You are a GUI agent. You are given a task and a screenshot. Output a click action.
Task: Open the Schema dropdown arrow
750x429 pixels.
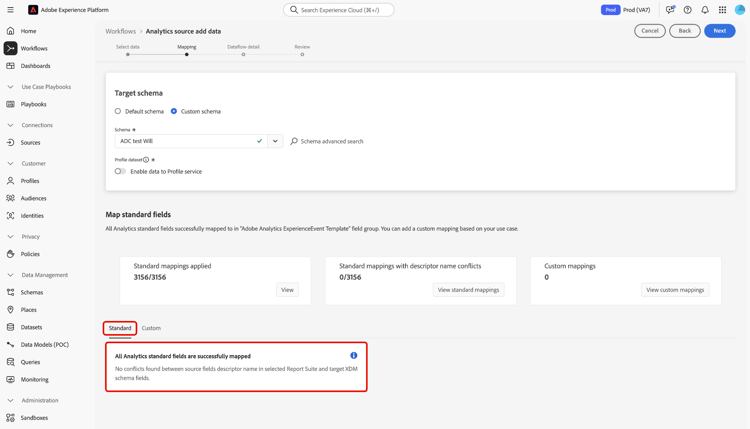click(275, 141)
